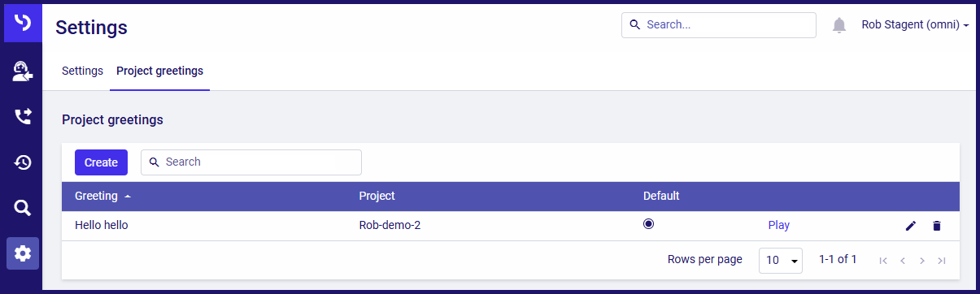This screenshot has height=294, width=980.
Task: Open the settings gear sidebar icon
Action: point(23,253)
